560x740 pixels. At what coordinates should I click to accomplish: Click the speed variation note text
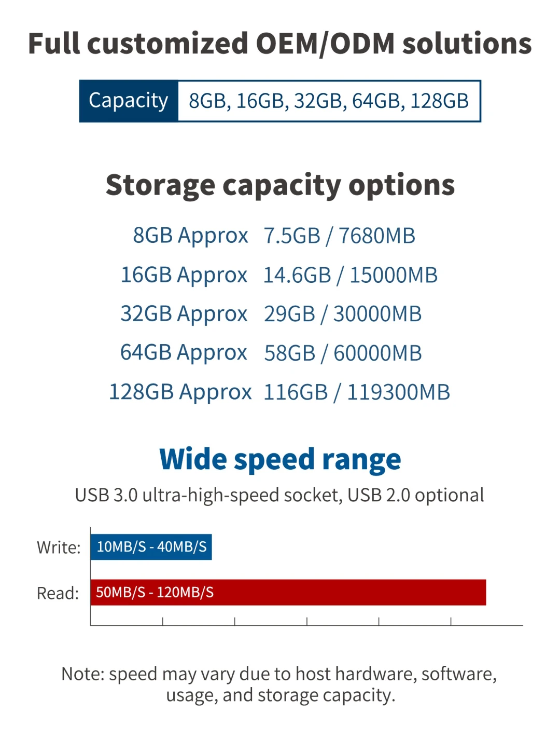tap(280, 684)
